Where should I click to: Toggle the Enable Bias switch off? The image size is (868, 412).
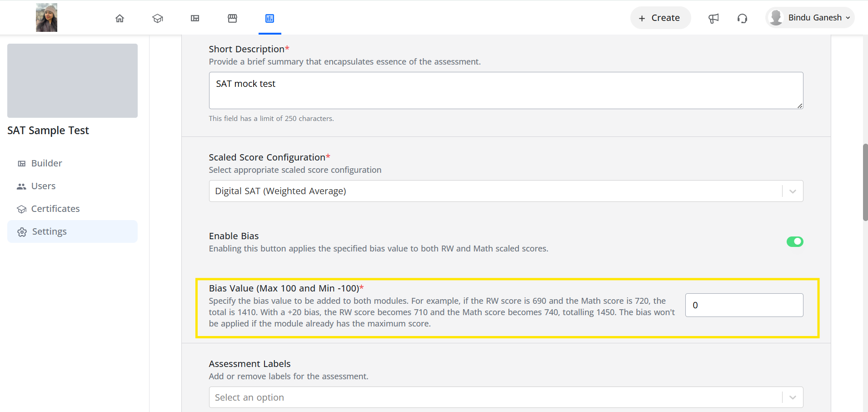[795, 241]
